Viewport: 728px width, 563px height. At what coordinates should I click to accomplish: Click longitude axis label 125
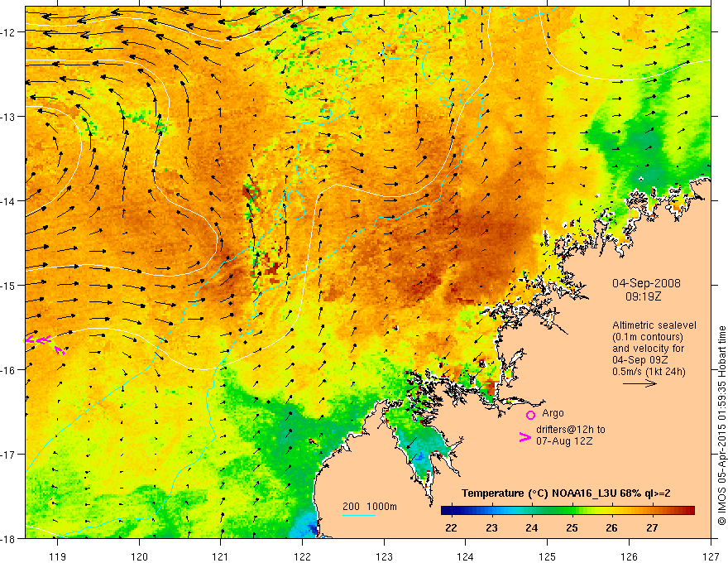[x=548, y=556]
